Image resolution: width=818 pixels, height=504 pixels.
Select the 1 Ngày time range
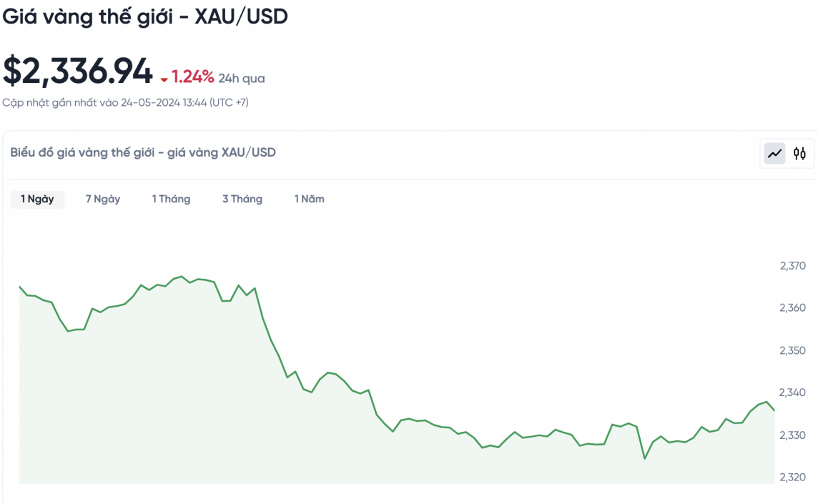(37, 199)
